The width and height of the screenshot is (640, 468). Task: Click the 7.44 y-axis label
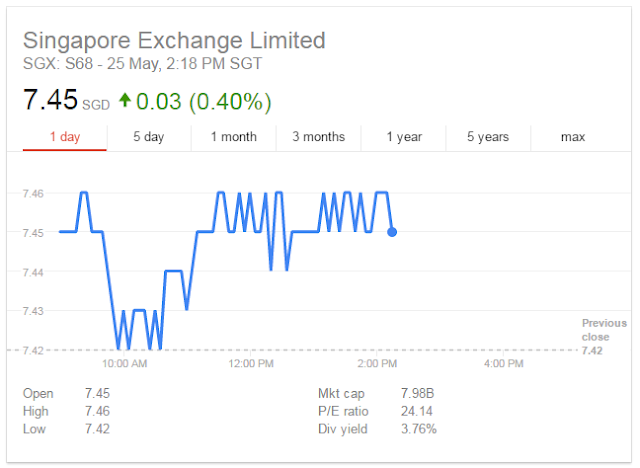[33, 272]
